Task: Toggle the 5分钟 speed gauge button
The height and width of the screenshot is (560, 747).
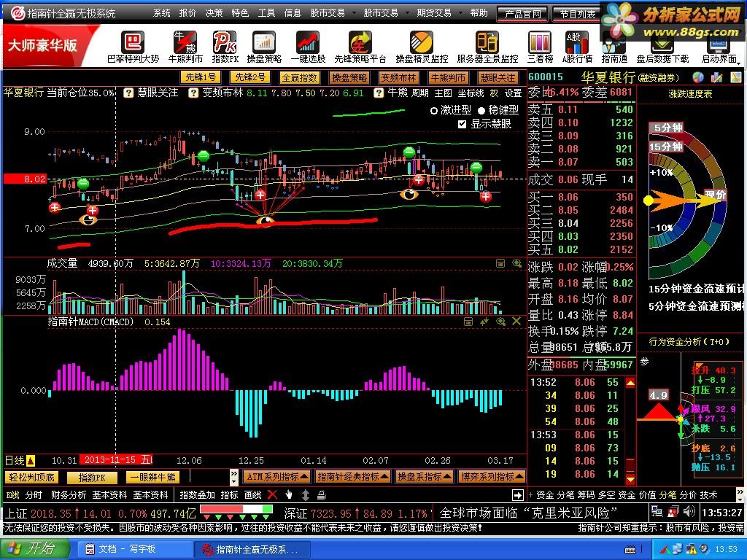Action: [x=667, y=128]
